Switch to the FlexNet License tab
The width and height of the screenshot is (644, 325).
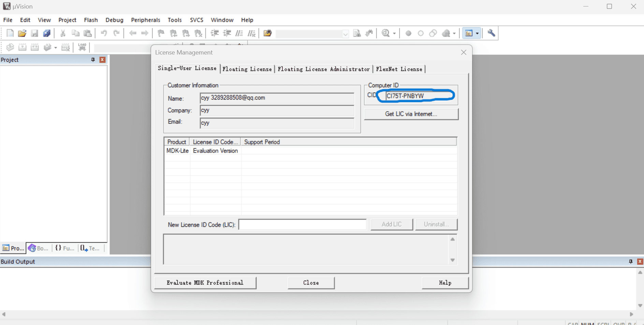(399, 69)
